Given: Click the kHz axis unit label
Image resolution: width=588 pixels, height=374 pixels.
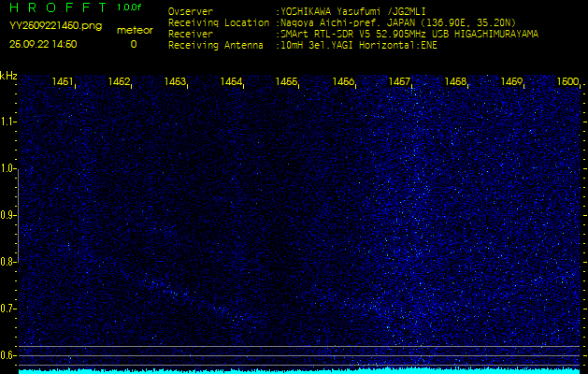Looking at the screenshot, I should pyautogui.click(x=8, y=76).
